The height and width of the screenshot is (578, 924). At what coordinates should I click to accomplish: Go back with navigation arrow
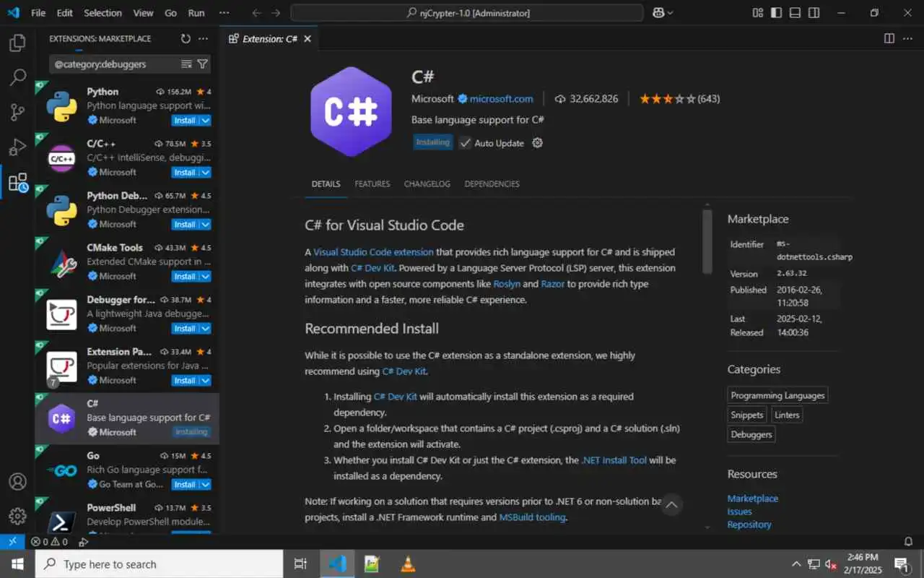pos(257,13)
